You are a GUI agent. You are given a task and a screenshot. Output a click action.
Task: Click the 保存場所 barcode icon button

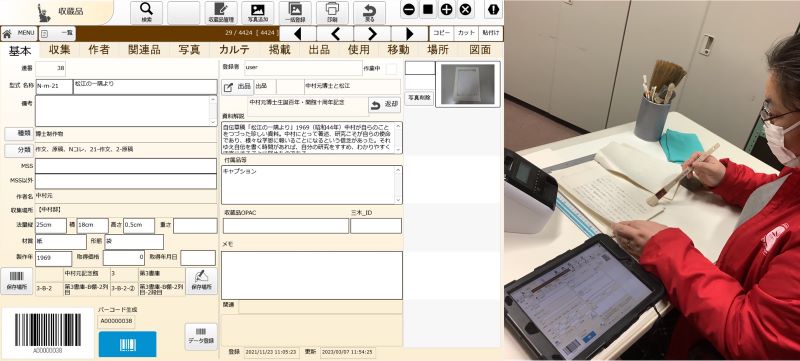(x=16, y=281)
